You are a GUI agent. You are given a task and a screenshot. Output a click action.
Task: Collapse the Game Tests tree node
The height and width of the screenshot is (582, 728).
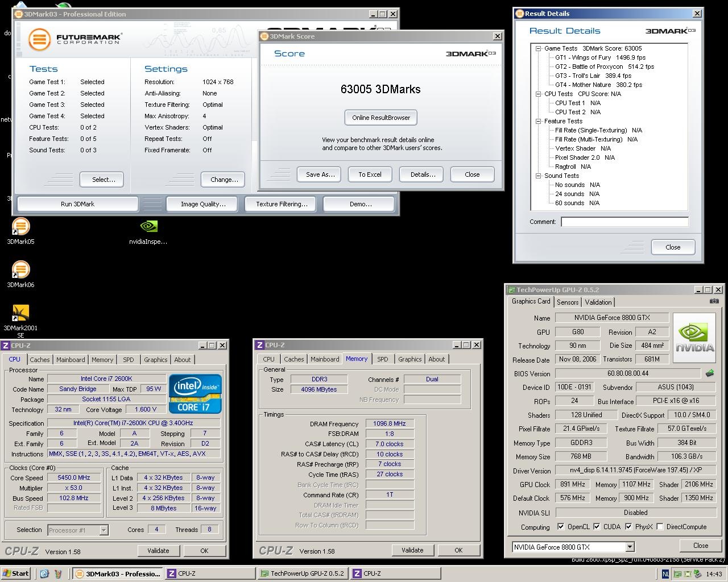[538, 48]
